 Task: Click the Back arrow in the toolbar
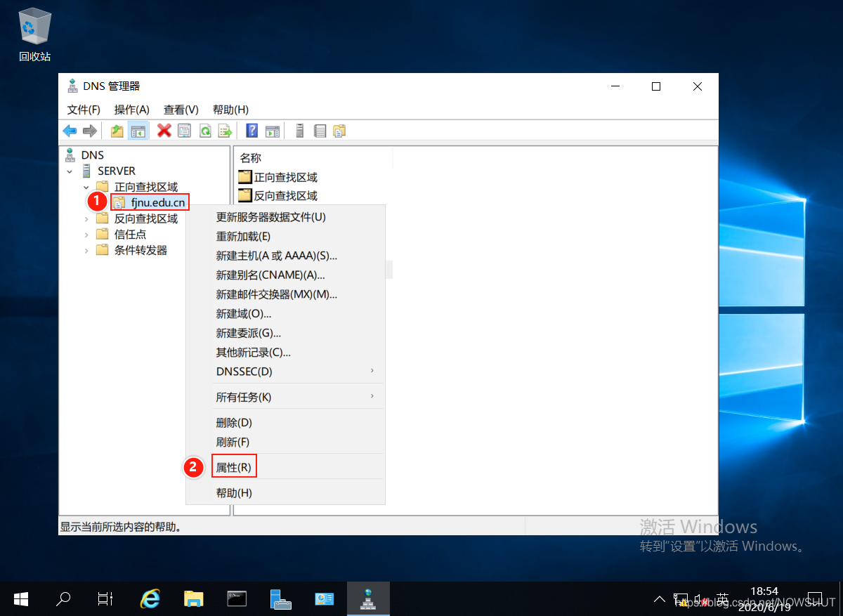70,131
